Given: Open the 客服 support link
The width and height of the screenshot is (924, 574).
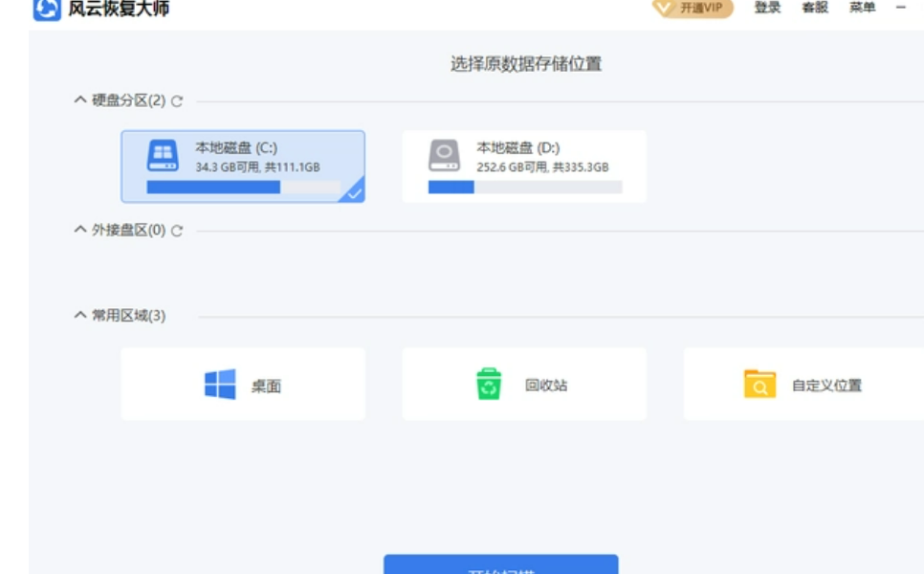Looking at the screenshot, I should 815,7.
